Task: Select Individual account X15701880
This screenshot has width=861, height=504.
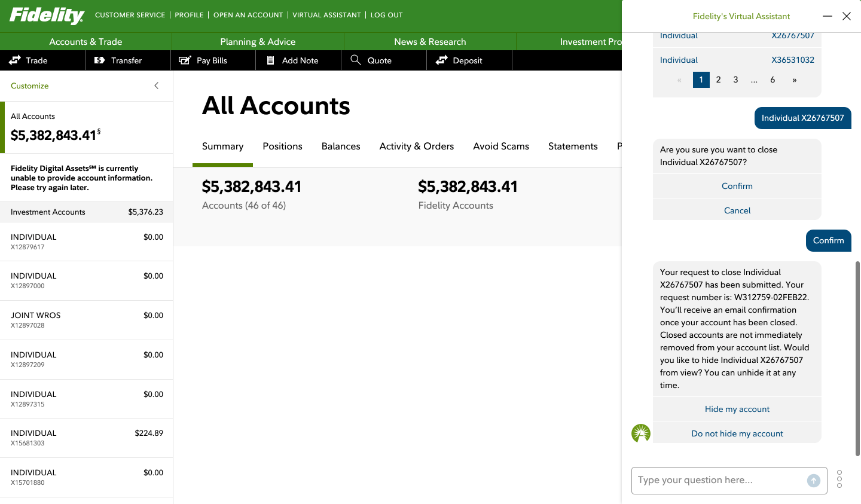Action: [x=87, y=477]
